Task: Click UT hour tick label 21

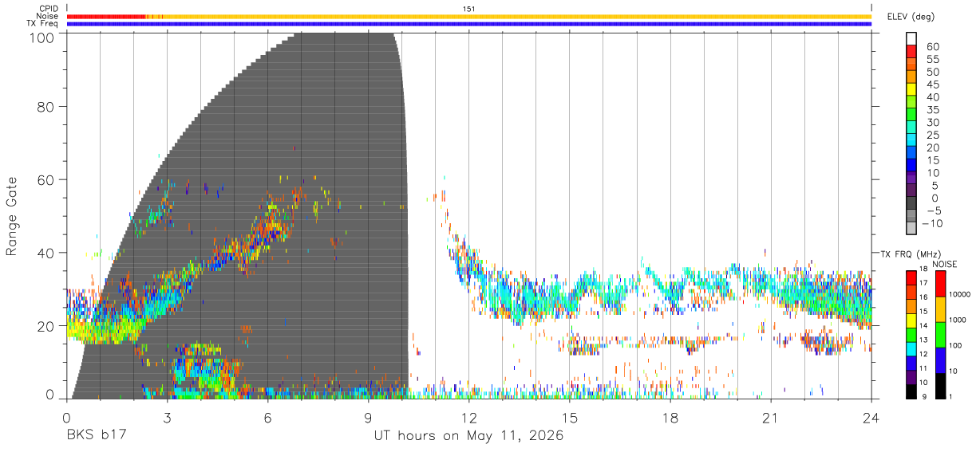Action: pyautogui.click(x=771, y=417)
